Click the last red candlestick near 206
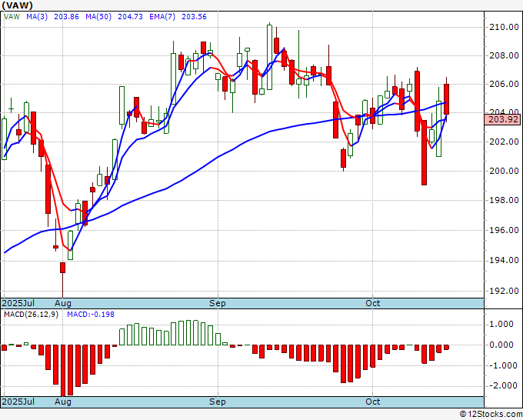Image resolution: width=523 pixels, height=420 pixels. pyautogui.click(x=446, y=99)
